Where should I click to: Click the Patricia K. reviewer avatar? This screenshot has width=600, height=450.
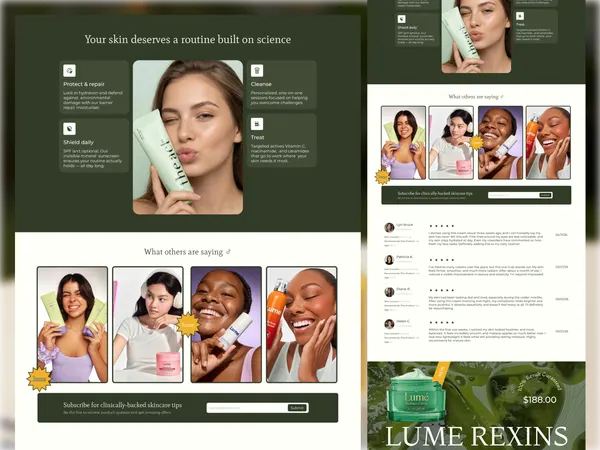point(389,260)
